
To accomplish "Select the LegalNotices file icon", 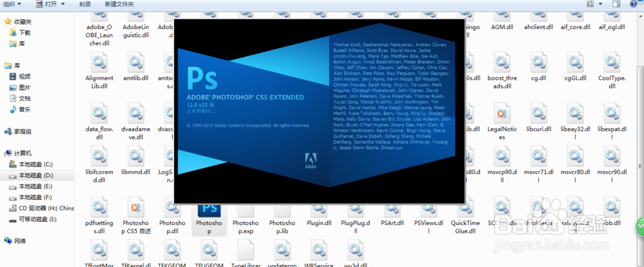I will [x=501, y=113].
